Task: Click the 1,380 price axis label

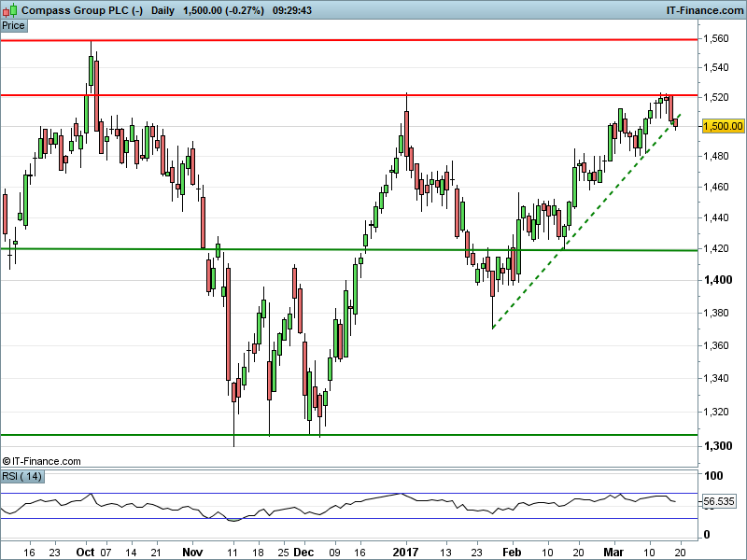Action: [x=716, y=313]
